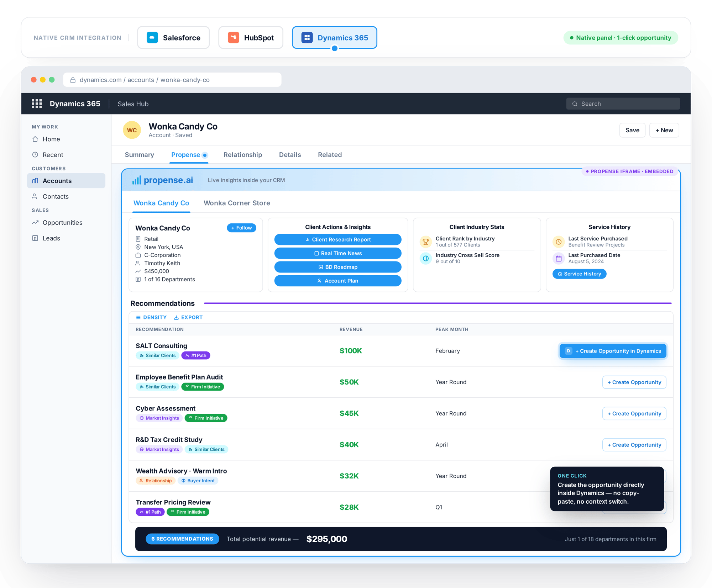Click the Buyer Intent tag
The image size is (712, 588).
(198, 481)
